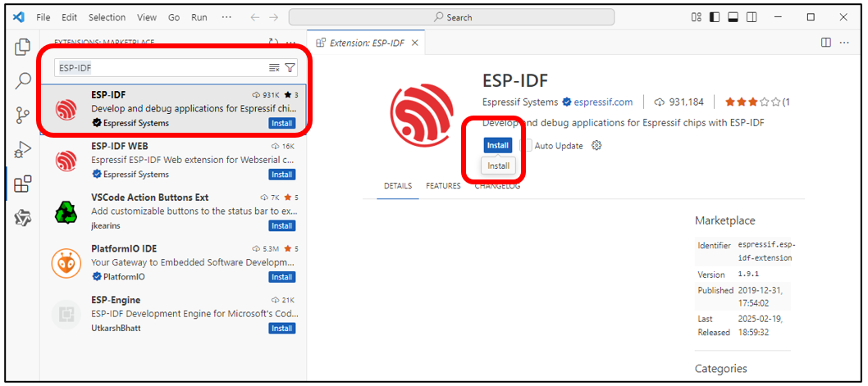This screenshot has height=386, width=868.
Task: Click the blue Install button on ESP-IDF page
Action: pos(497,145)
